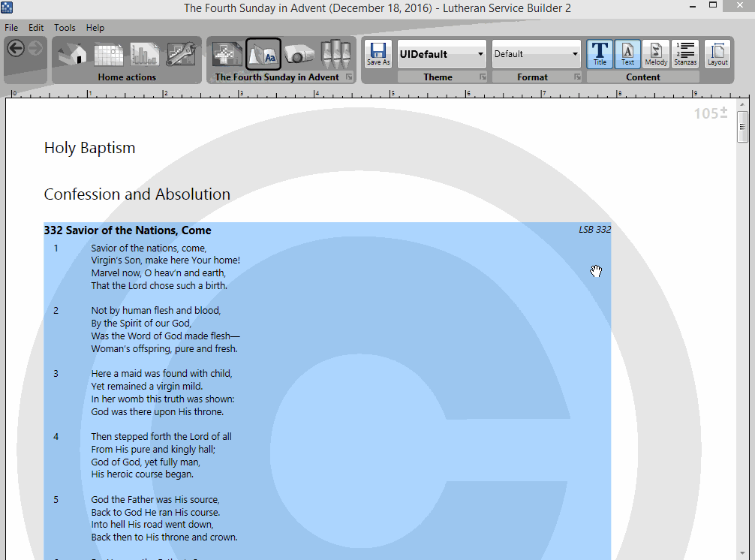Click the Confession and Absolution heading
Image resolution: width=755 pixels, height=560 pixels.
(x=137, y=194)
